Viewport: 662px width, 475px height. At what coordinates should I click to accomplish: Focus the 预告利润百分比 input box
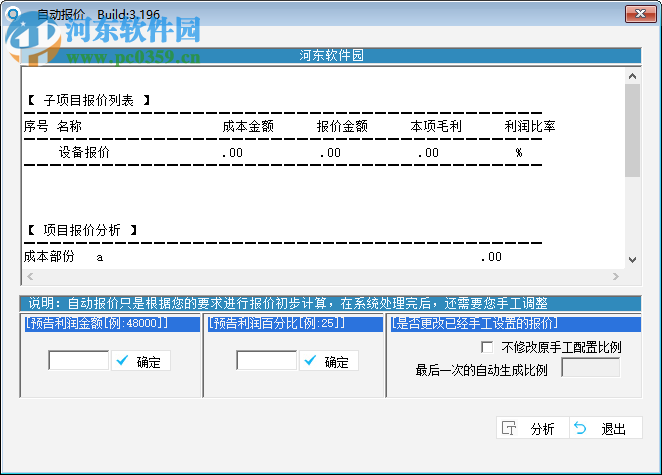pos(266,361)
